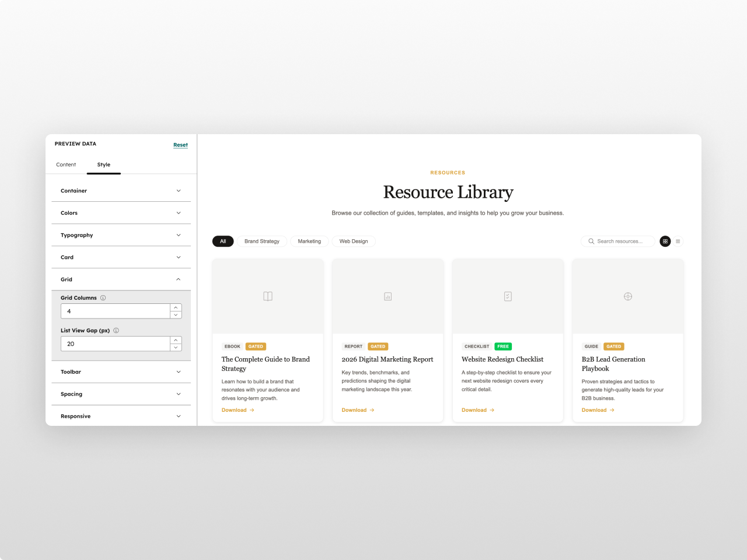Switch to grid view layout icon

pos(665,241)
